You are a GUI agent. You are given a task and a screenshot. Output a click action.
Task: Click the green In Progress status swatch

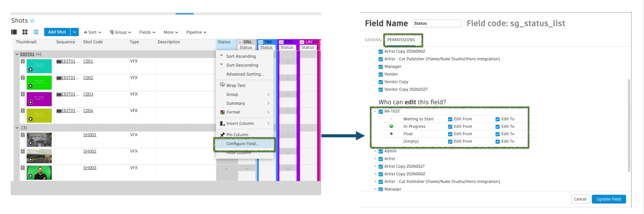pos(391,126)
